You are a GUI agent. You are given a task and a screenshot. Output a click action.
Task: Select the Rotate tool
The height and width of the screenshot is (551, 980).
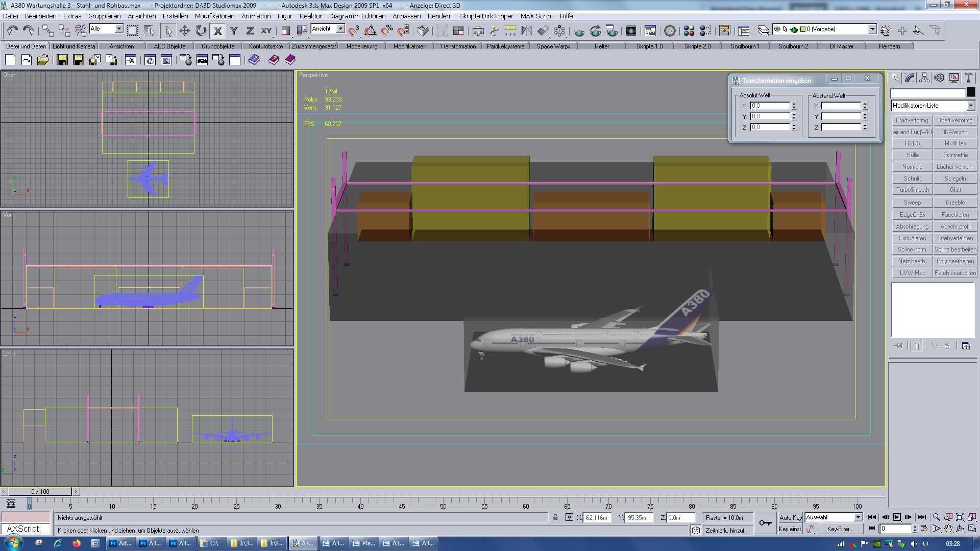pos(201,31)
